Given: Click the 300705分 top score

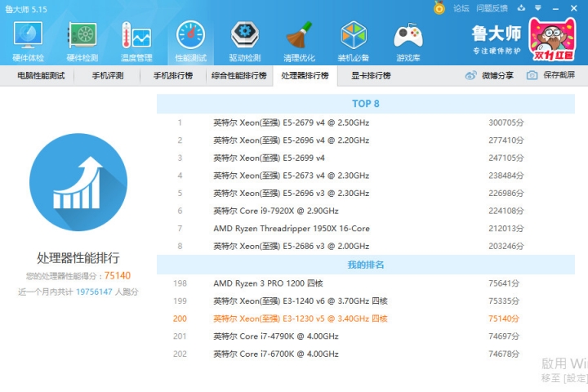Looking at the screenshot, I should (506, 122).
